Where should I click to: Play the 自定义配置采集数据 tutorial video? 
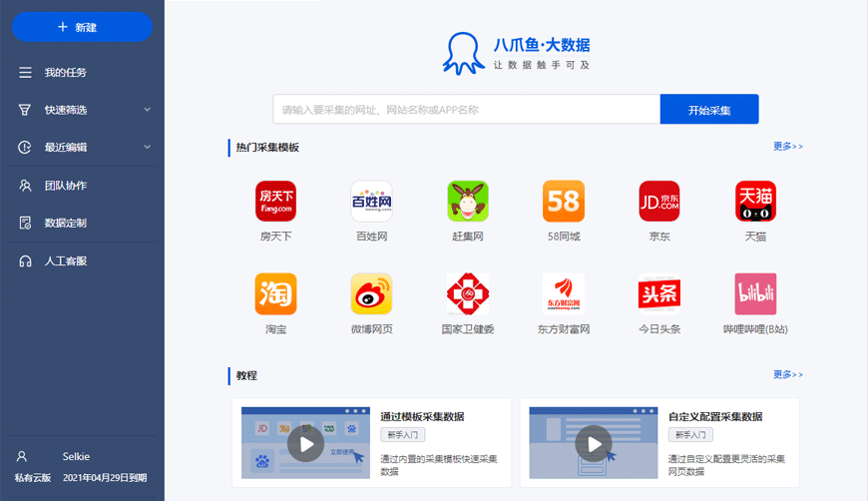point(594,443)
